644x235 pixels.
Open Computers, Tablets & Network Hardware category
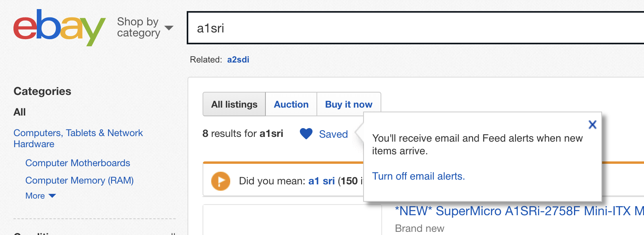[78, 138]
